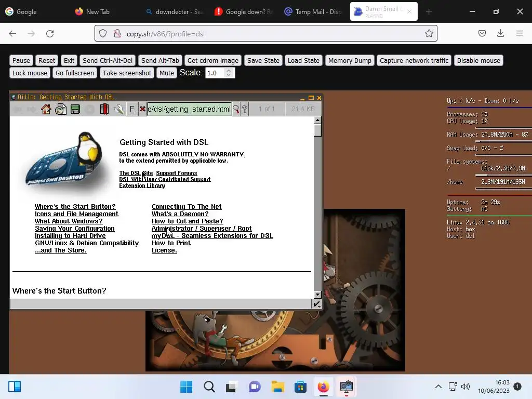Open The DSL Site link

(x=136, y=173)
